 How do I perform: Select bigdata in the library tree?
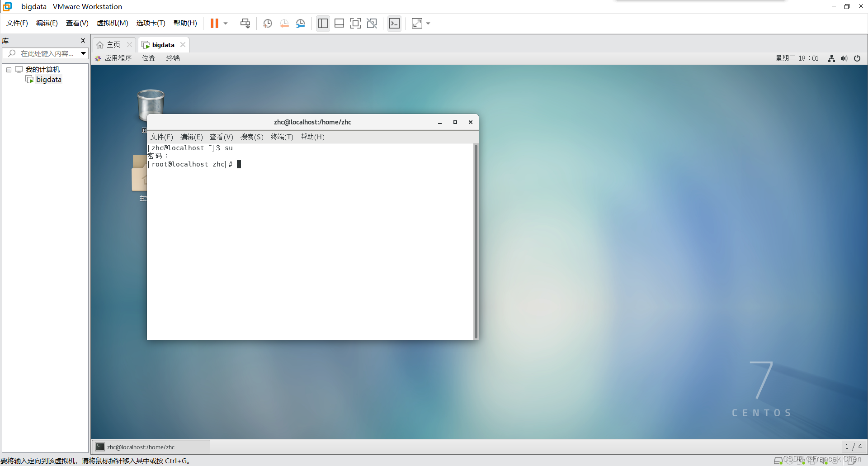[x=49, y=79]
